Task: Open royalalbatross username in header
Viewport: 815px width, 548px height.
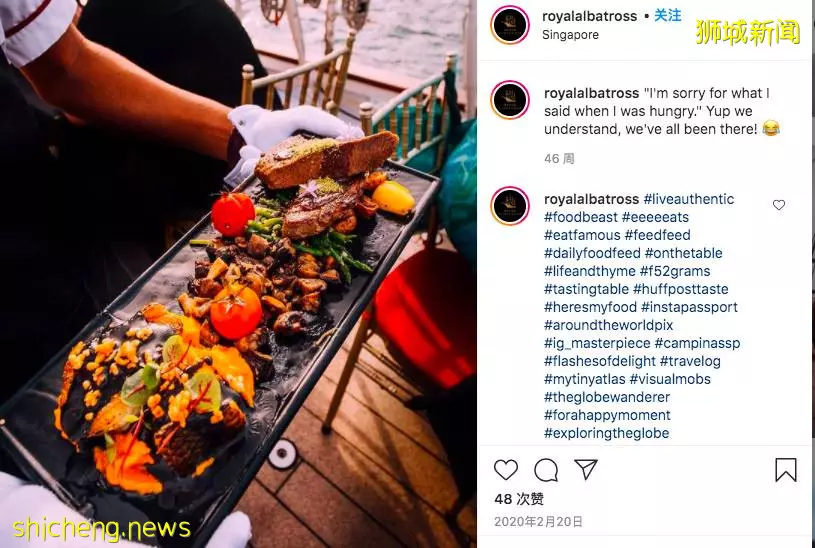Action: point(589,16)
